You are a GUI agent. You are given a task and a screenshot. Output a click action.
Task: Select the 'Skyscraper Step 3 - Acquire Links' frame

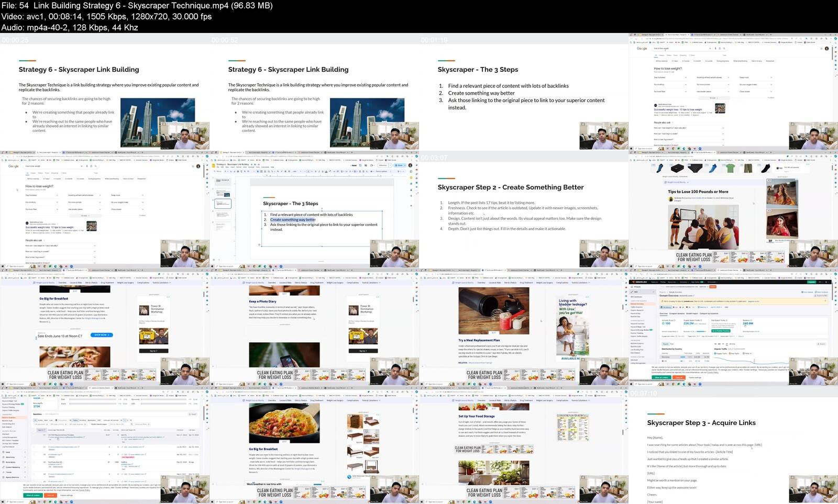coord(733,445)
